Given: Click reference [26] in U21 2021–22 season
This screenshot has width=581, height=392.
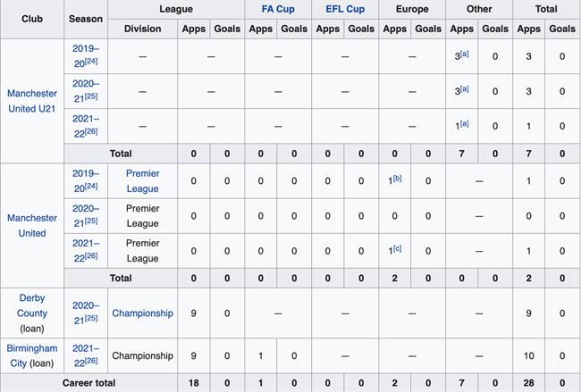Looking at the screenshot, I should pyautogui.click(x=92, y=132).
